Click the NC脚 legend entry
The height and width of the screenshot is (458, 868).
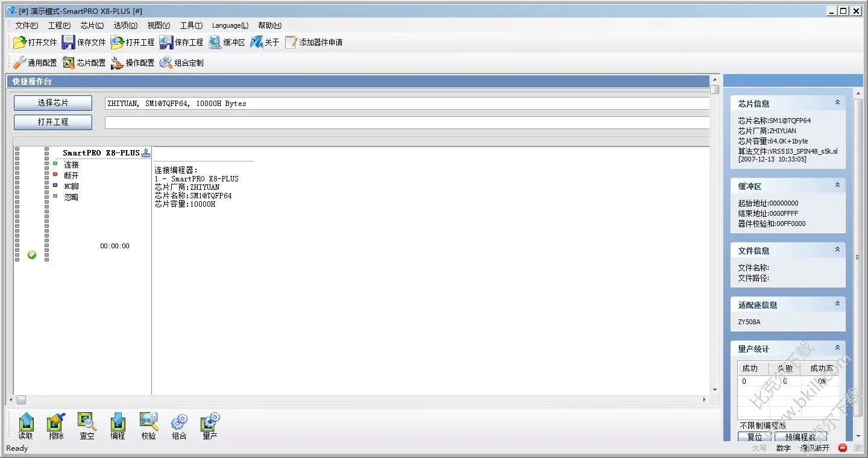(x=71, y=186)
